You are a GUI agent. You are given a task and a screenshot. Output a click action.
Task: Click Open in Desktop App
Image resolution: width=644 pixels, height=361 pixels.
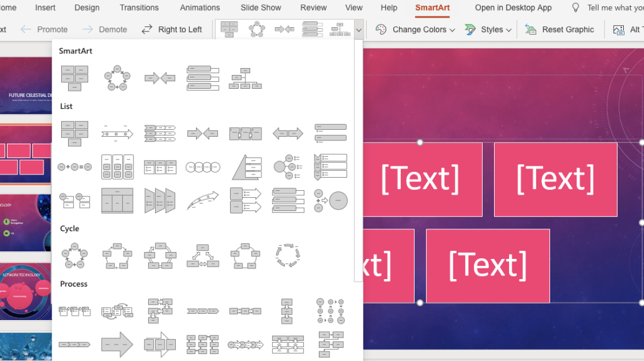click(x=513, y=8)
